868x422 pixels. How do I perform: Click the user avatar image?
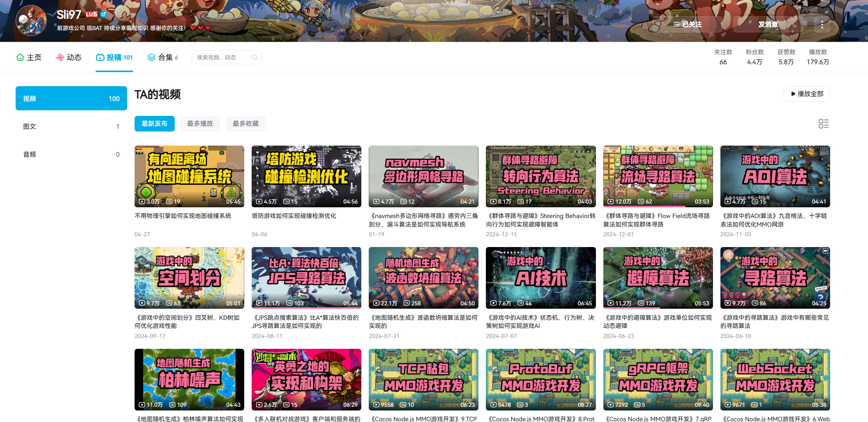pos(31,21)
